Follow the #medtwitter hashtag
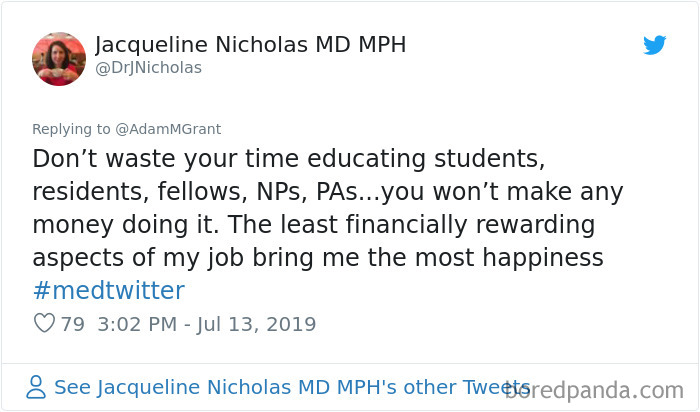Viewport: 700px width, 412px height. click(x=108, y=291)
